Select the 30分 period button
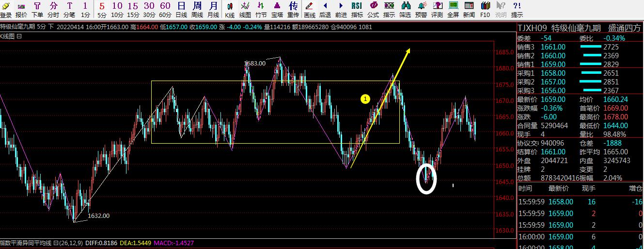This screenshot has width=644, height=249. [x=149, y=9]
